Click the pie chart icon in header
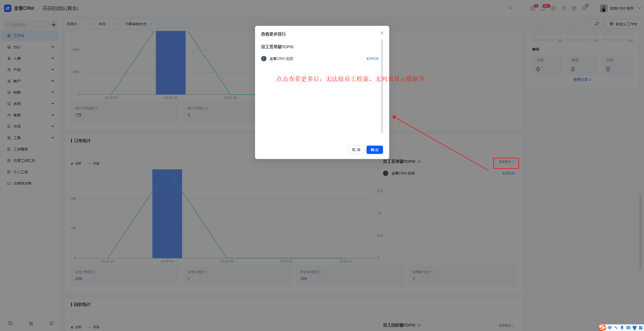The image size is (644, 331). click(x=564, y=9)
